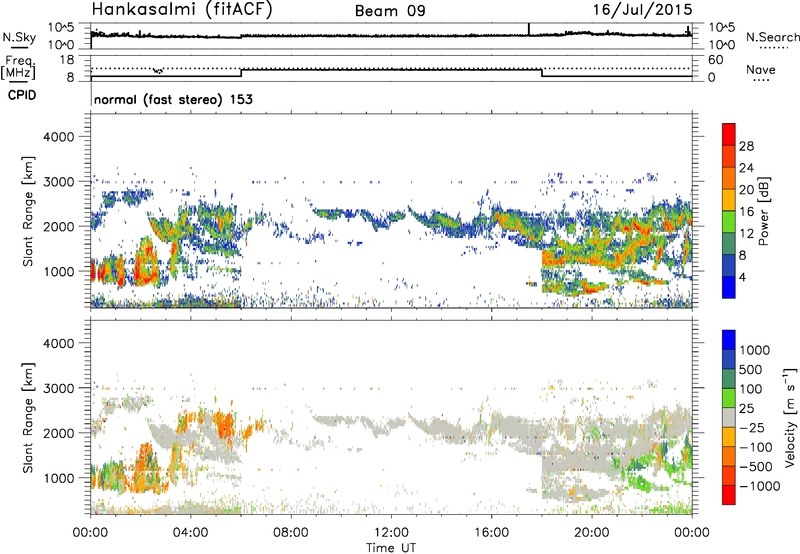Click the red top segment of Power colorbar
Viewport: 800px width, 554px height.
click(729, 134)
